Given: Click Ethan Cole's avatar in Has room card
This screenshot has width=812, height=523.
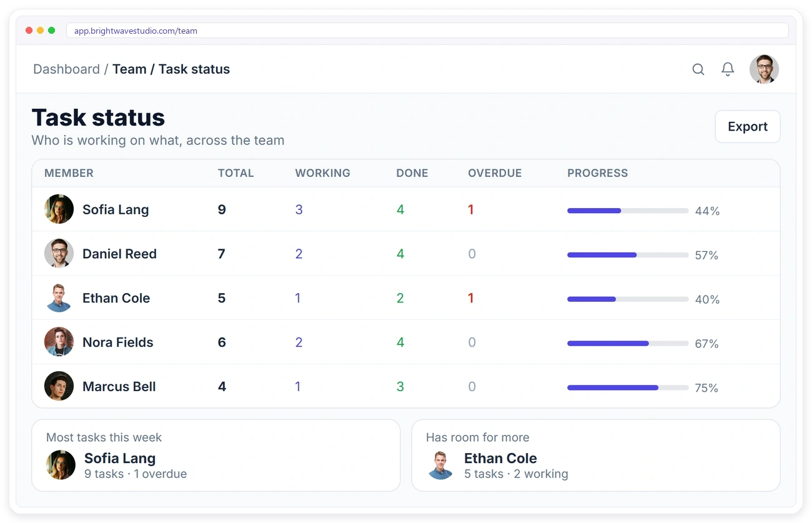Looking at the screenshot, I should pos(440,465).
